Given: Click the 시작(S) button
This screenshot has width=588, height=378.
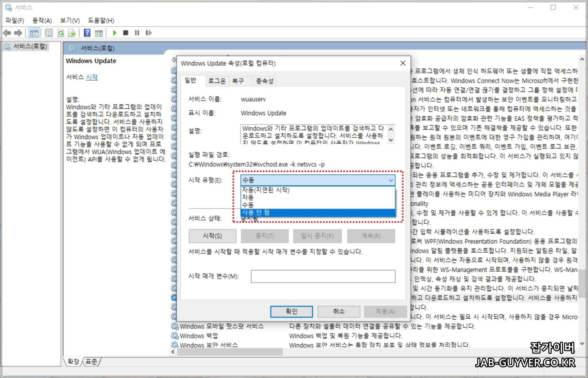Looking at the screenshot, I should click(x=212, y=236).
